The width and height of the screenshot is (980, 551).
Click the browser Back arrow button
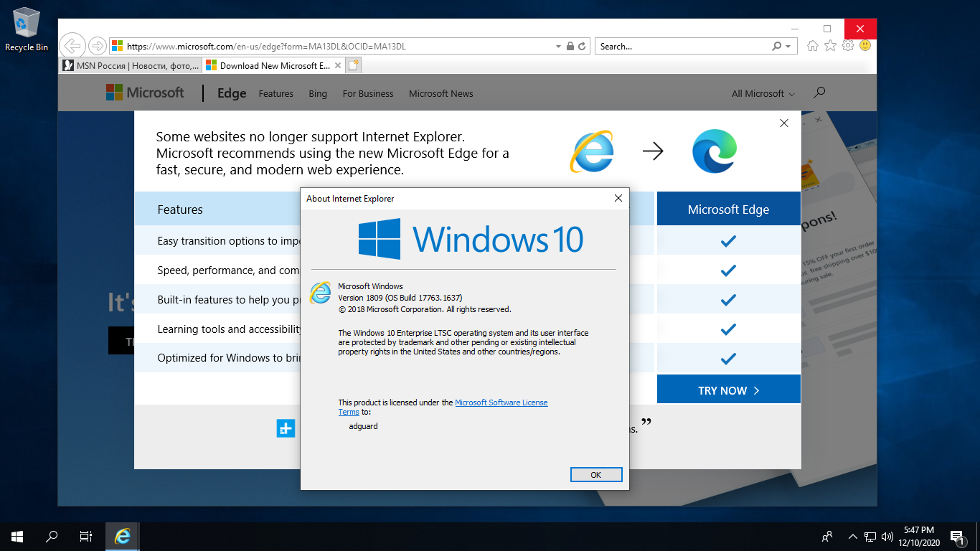[x=73, y=46]
